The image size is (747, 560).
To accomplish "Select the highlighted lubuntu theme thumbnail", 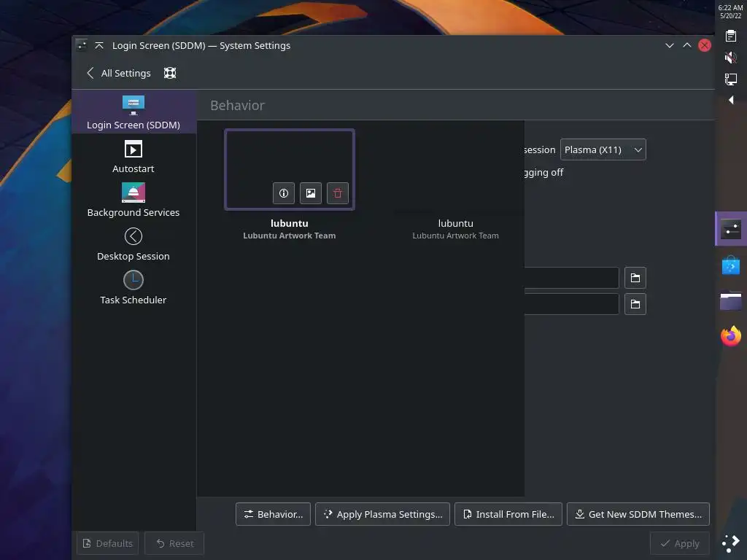I will tap(290, 169).
